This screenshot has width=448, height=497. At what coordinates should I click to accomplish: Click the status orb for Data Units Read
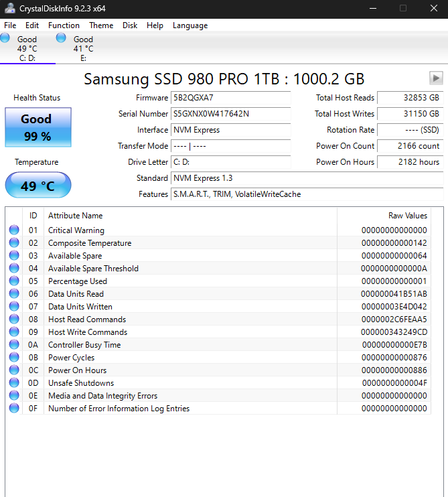coord(14,293)
